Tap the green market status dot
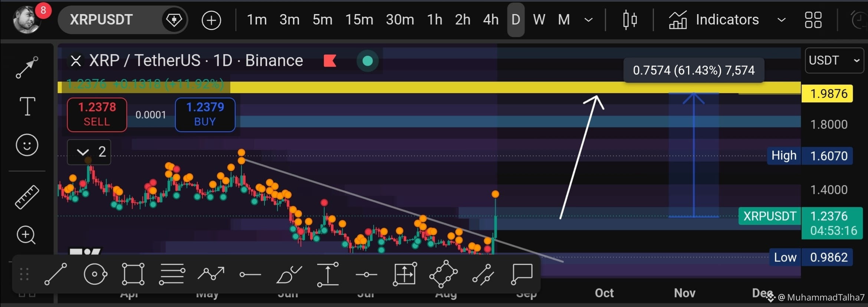Viewport: 868px width, 307px height. (x=368, y=61)
